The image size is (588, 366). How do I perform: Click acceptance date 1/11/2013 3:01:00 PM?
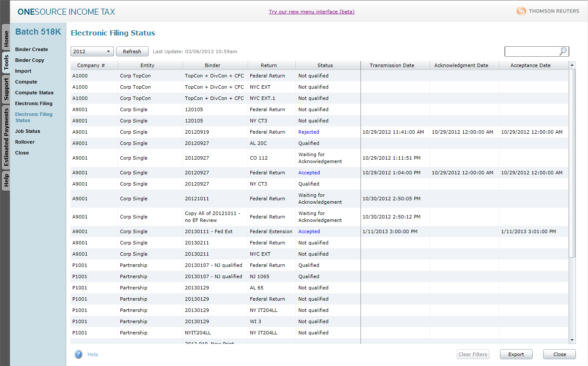pos(529,231)
